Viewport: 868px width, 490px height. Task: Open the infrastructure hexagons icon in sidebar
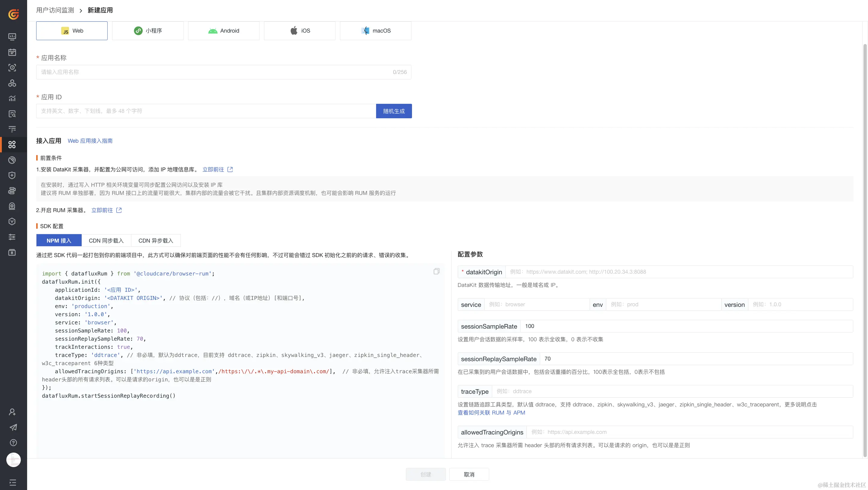click(12, 83)
